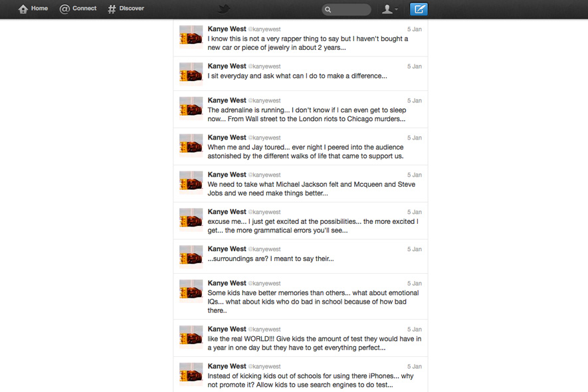Click 5 Jan timestamp on grammatical errors tweet
588x392 pixels.
[x=415, y=212]
